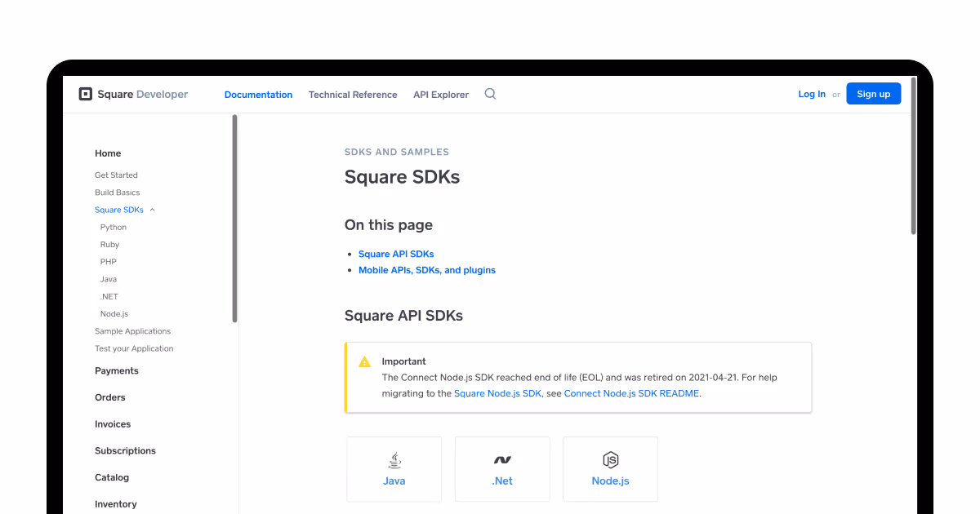Jump to Mobile APIs, SDKs, and plugins
980x514 pixels.
click(x=427, y=270)
